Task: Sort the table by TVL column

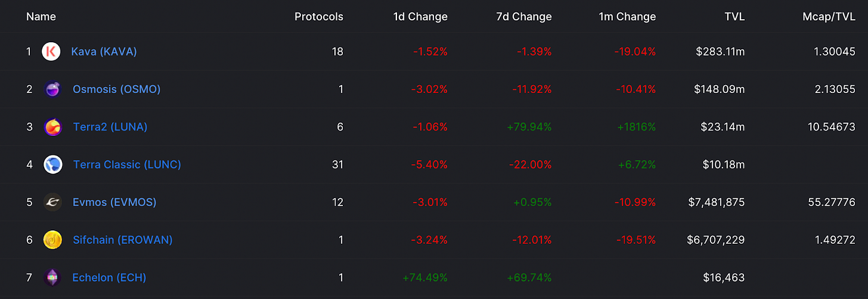Action: coord(734,17)
